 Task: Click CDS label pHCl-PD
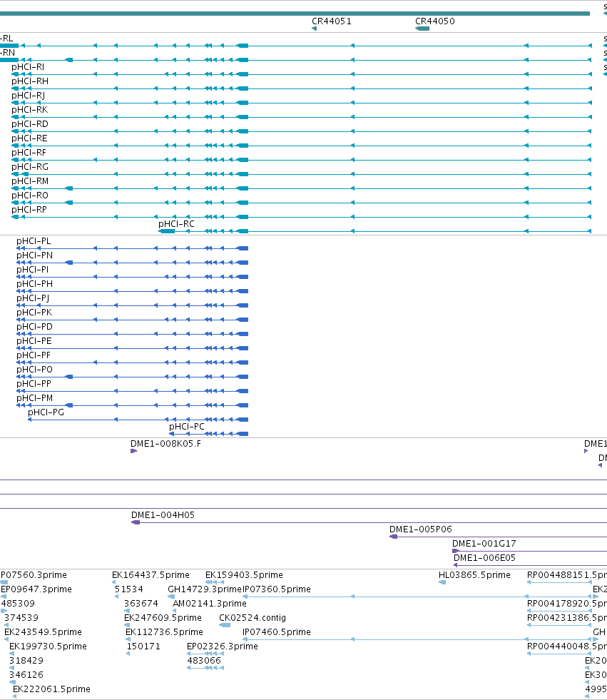pos(34,327)
